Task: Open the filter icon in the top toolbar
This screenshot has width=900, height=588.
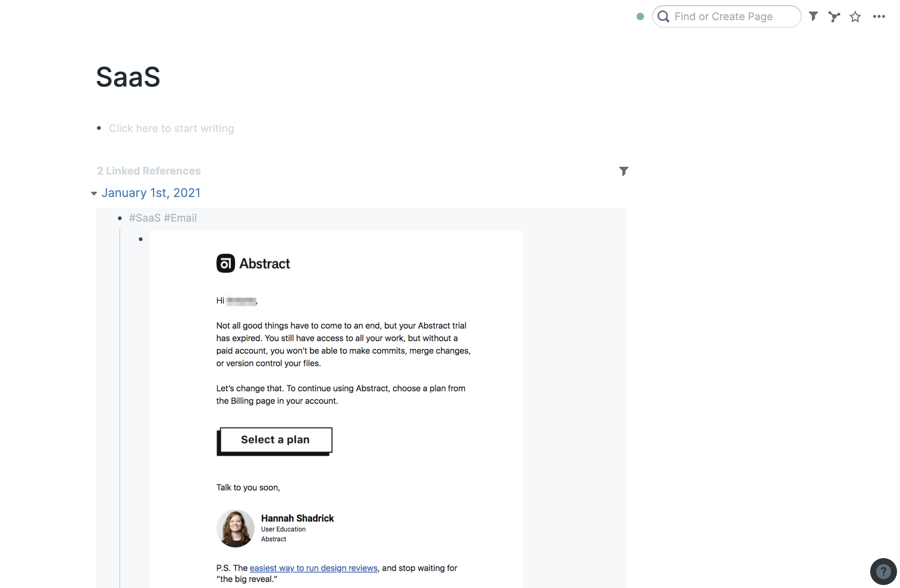Action: 813,16
